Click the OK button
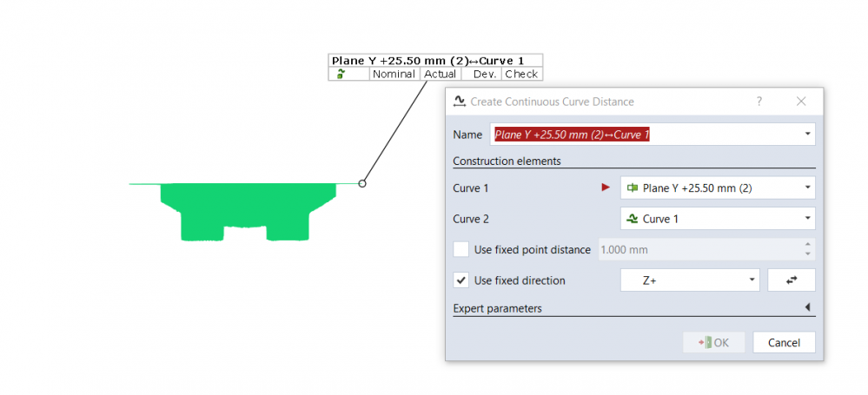The height and width of the screenshot is (395, 868). (713, 342)
